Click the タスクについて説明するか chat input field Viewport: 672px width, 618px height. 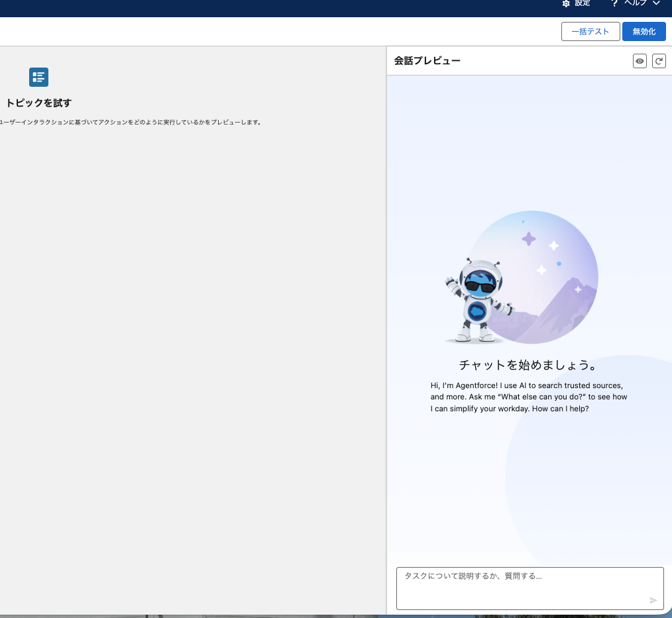coord(530,588)
